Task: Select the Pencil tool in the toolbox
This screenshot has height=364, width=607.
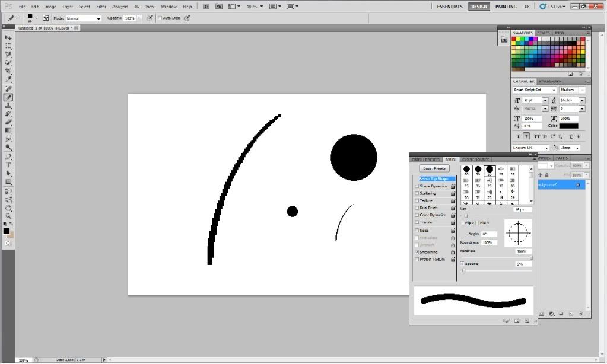Action: pyautogui.click(x=8, y=97)
